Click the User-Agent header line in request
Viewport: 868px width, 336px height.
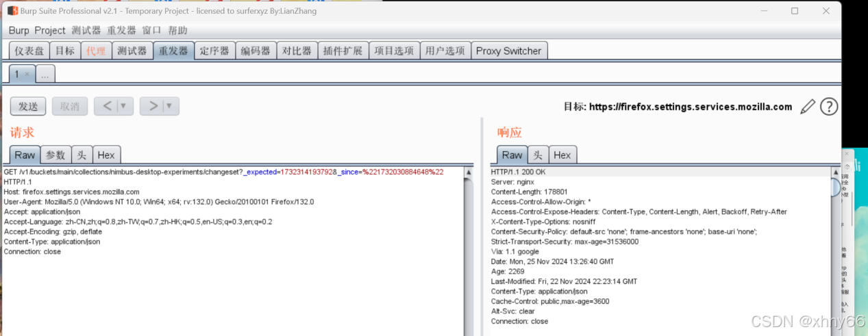[159, 202]
